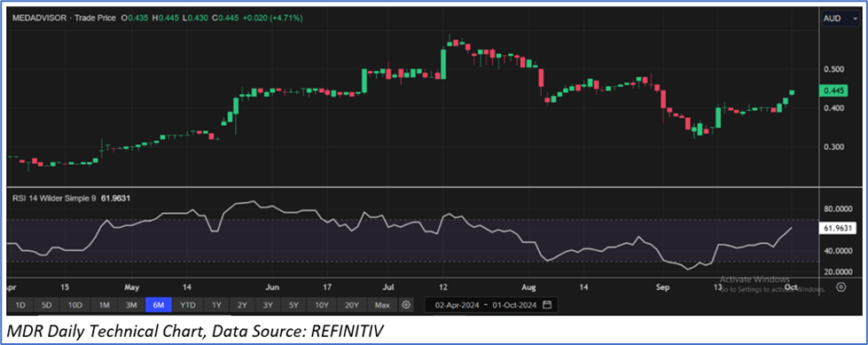Viewport: 868px width, 345px height.
Task: Click the Jul label on time axis
Action: [389, 287]
